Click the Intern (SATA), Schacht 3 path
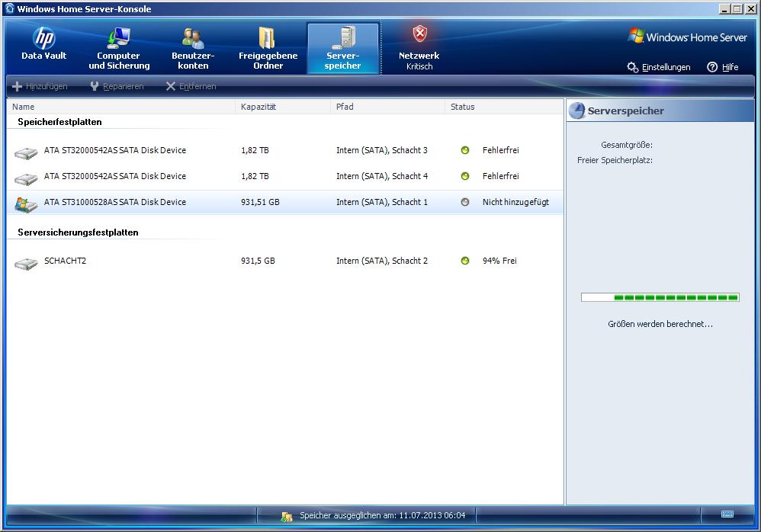This screenshot has width=761, height=532. [x=382, y=150]
